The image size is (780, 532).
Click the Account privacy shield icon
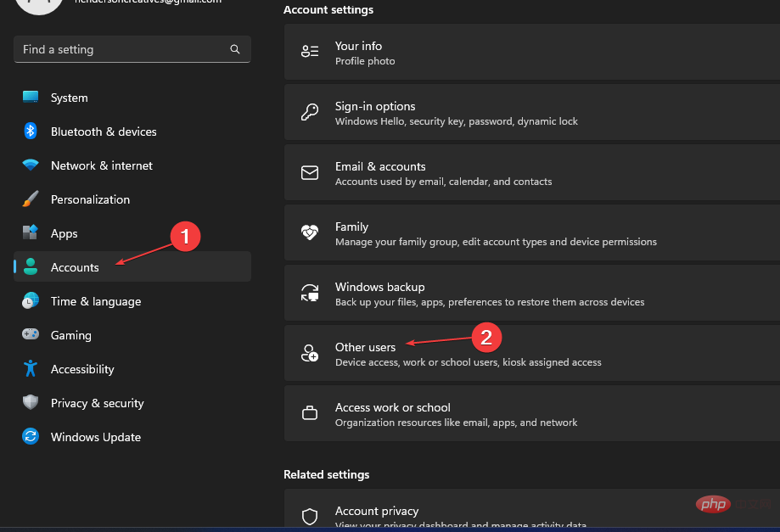[x=310, y=517]
